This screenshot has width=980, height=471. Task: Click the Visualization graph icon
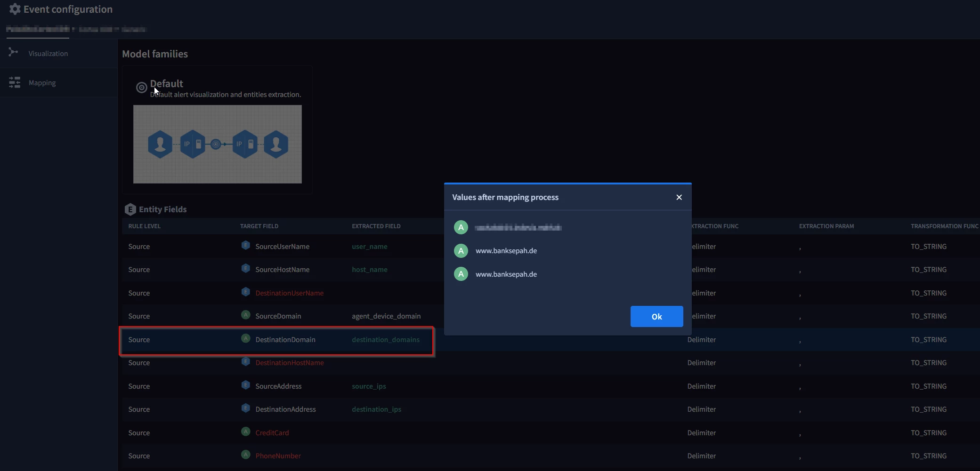[x=13, y=52]
